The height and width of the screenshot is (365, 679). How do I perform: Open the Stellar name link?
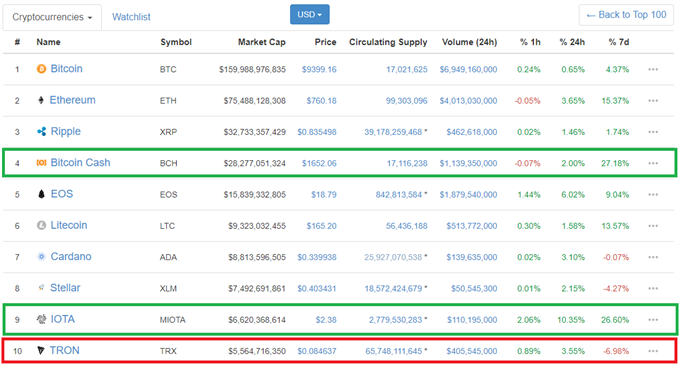65,287
